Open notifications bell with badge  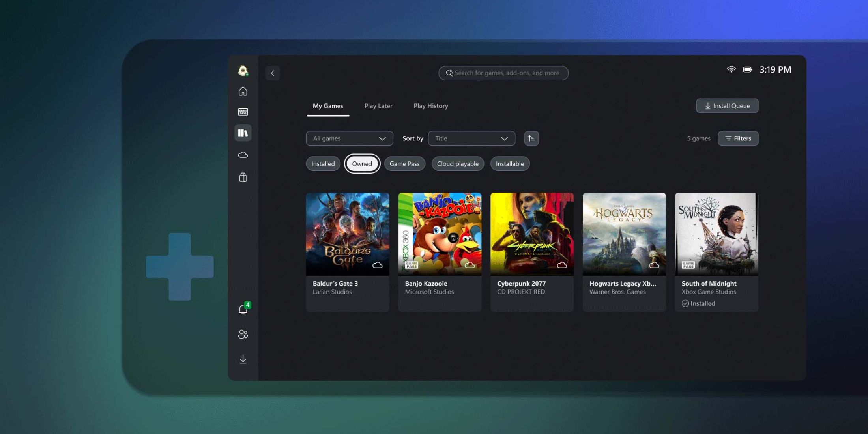pyautogui.click(x=243, y=310)
